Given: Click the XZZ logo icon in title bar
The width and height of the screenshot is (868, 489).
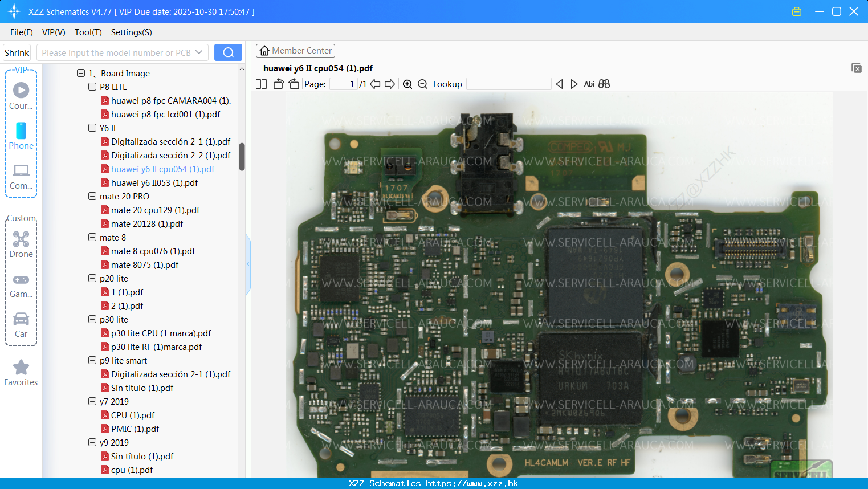Looking at the screenshot, I should pos(14,11).
